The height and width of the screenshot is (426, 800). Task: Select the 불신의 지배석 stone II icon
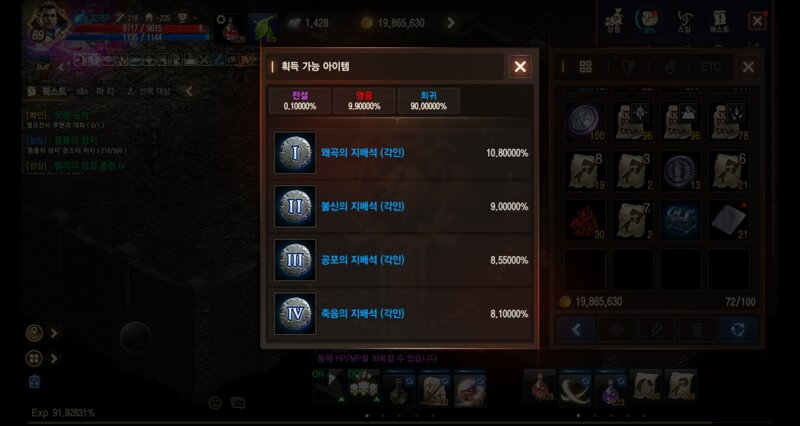pyautogui.click(x=295, y=206)
